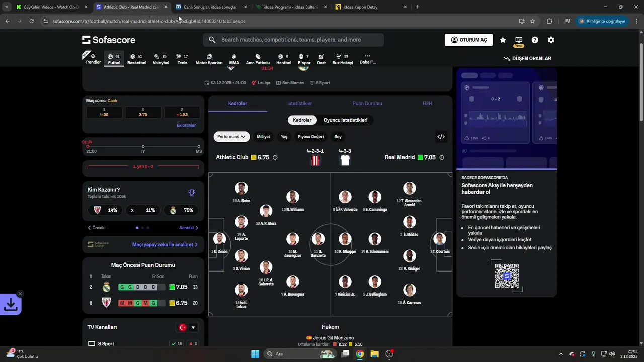Click in the Search matches field

coord(293,40)
